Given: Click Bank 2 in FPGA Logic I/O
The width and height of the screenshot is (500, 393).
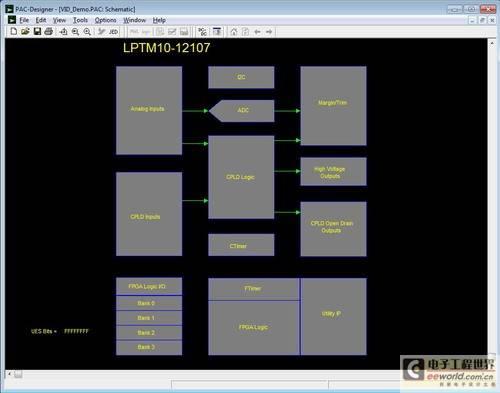Looking at the screenshot, I should 149,333.
